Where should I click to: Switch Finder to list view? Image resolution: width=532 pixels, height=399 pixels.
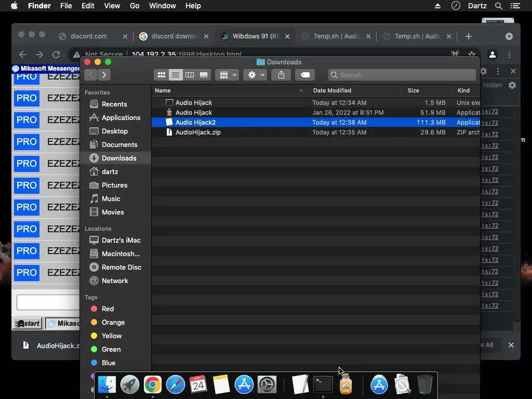tap(176, 75)
